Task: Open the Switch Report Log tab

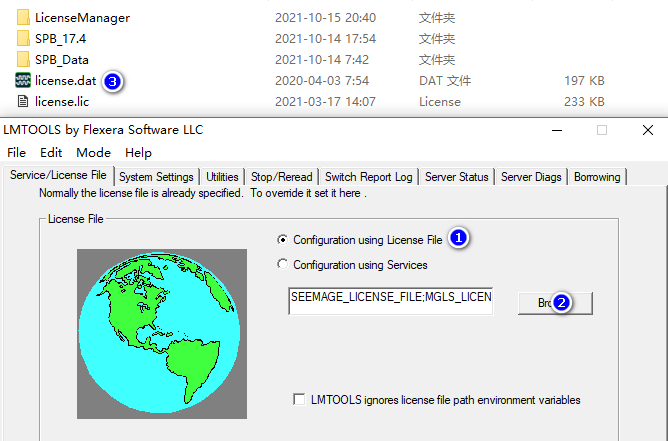Action: tap(369, 177)
